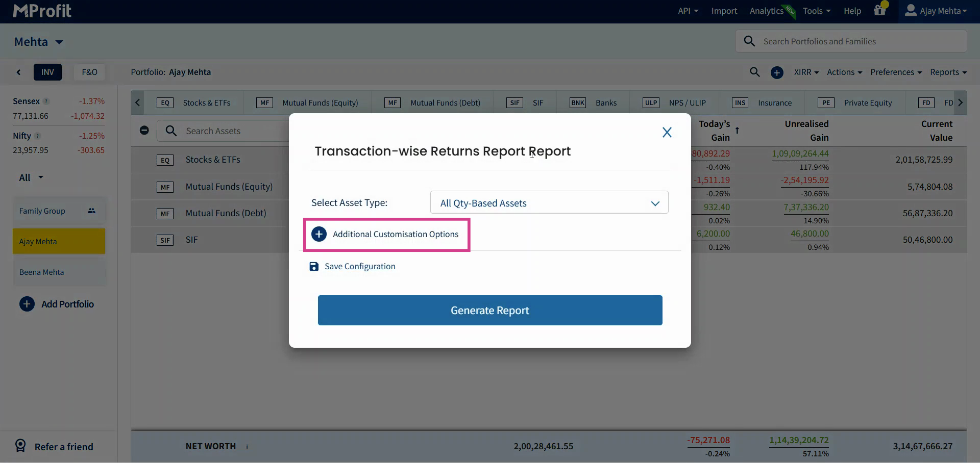Click the Save Configuration link
Screen dimensions: 980x463
[x=360, y=266]
